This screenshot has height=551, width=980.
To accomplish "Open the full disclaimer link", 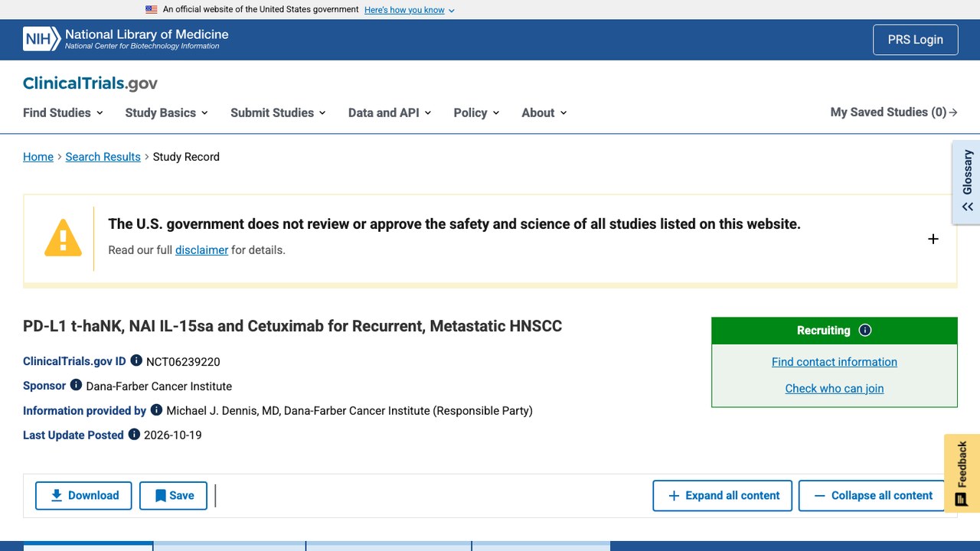I will click(202, 250).
